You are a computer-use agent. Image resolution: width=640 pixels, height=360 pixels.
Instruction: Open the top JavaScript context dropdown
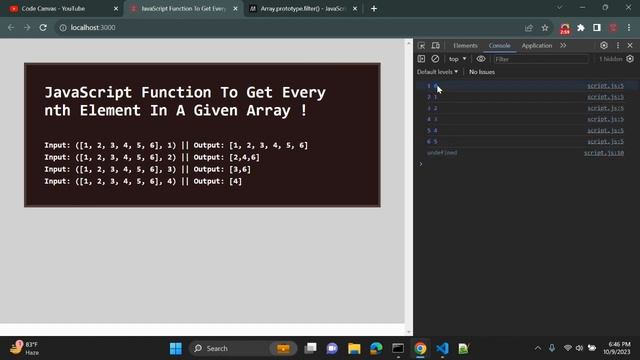[458, 59]
